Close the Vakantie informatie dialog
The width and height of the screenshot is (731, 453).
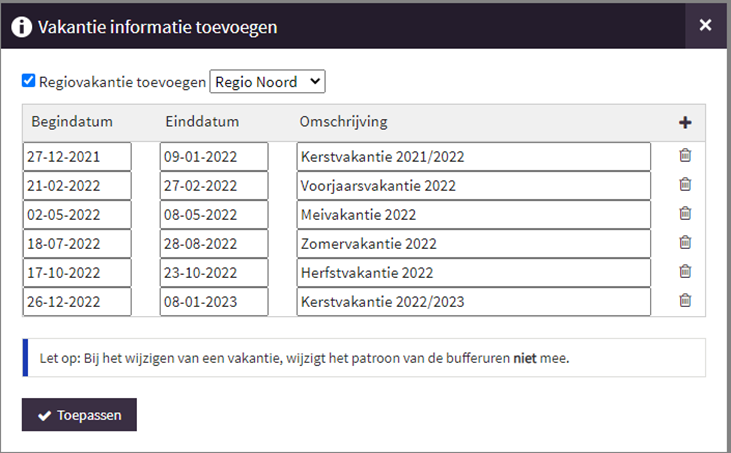pos(705,25)
